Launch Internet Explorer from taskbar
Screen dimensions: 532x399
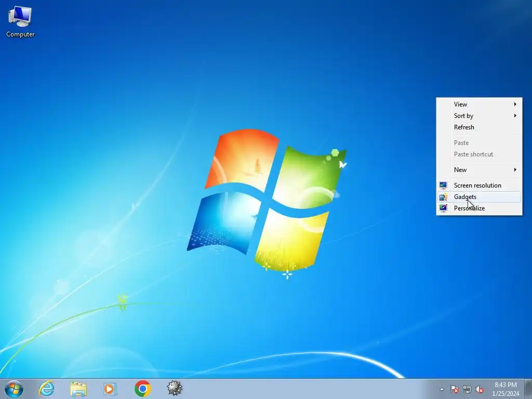click(46, 389)
